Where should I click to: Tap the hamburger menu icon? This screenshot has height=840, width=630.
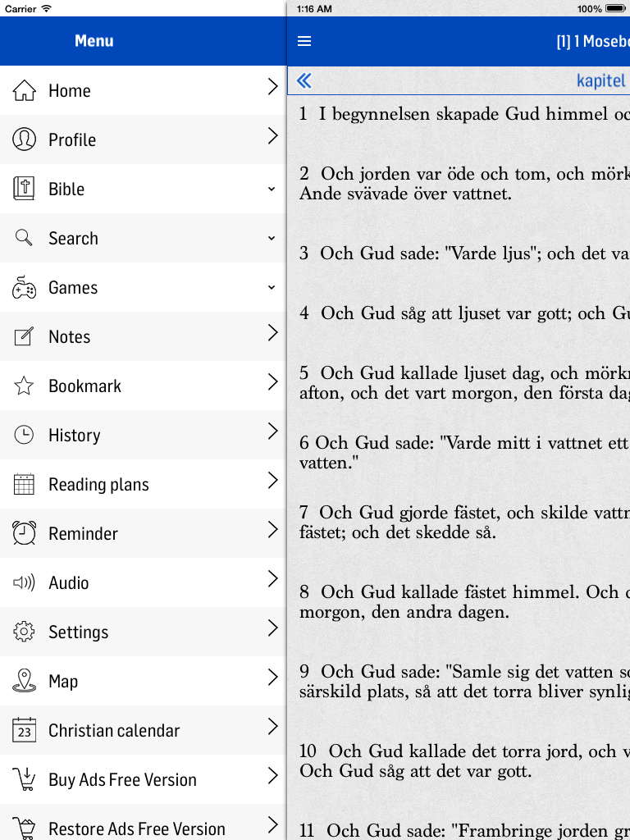[x=304, y=41]
